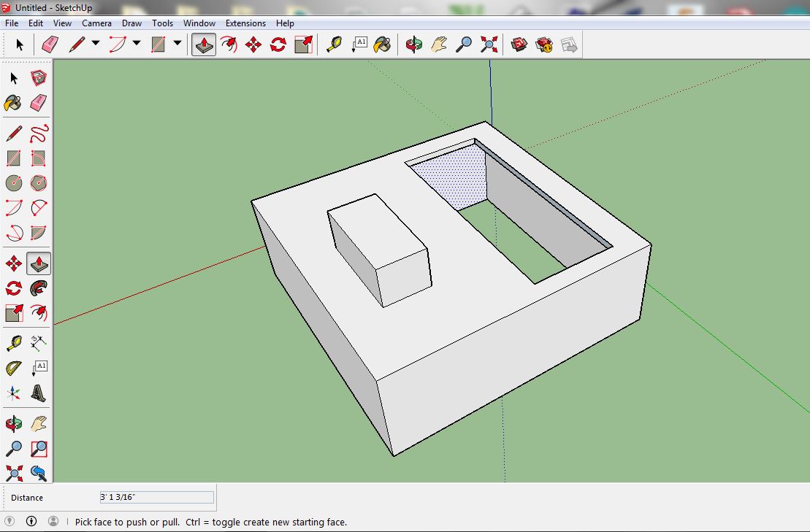Click Eraser in the top toolbar
The image size is (810, 532).
[x=50, y=45]
